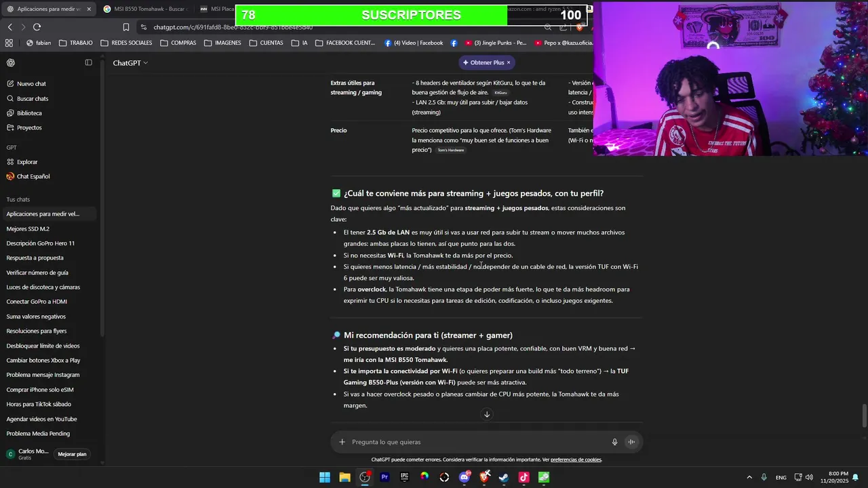Click taskbar microphone indicator

(764, 477)
